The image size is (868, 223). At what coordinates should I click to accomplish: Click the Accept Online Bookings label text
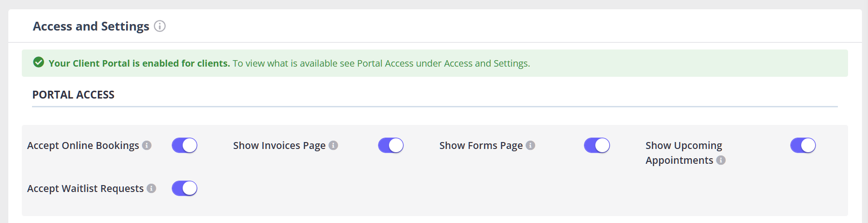(x=83, y=145)
